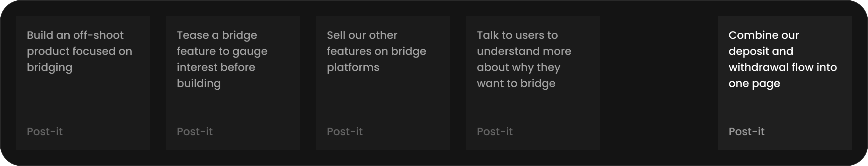
Task: Click the Post-it label on "Combine our deposit" card
Action: (x=746, y=132)
